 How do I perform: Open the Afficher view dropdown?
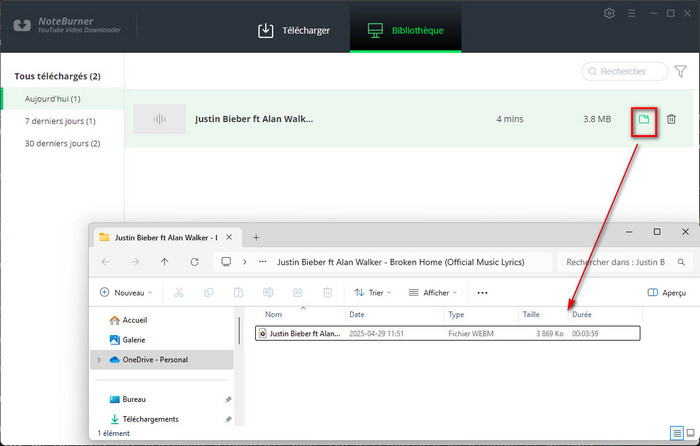(433, 293)
